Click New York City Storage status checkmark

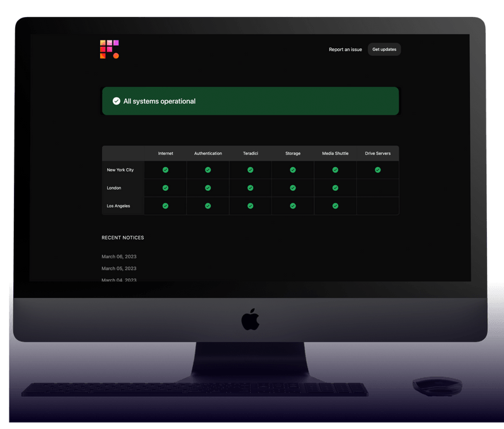coord(293,170)
